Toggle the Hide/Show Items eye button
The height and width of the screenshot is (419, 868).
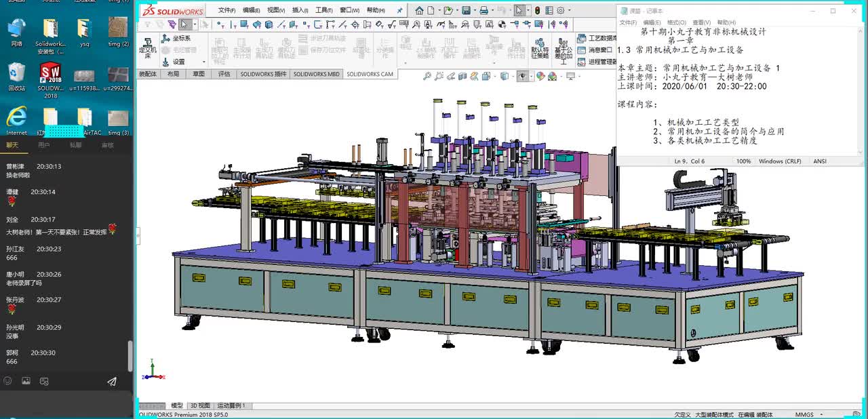coord(522,77)
